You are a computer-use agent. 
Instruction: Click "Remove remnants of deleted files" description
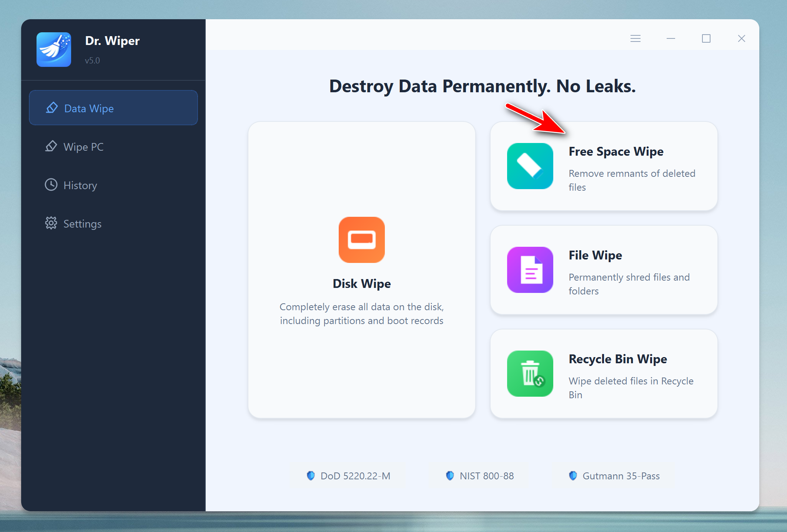pyautogui.click(x=632, y=180)
